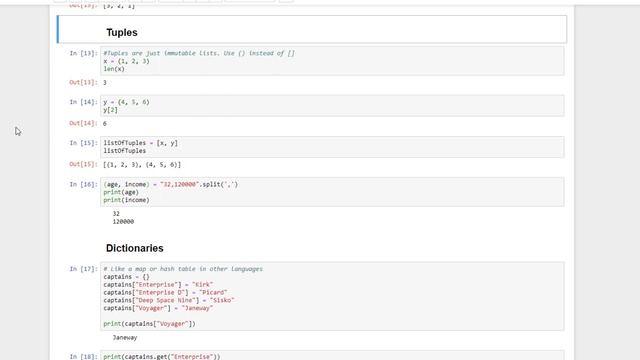Place cursor on the y[2] line
The width and height of the screenshot is (640, 360).
coord(111,110)
